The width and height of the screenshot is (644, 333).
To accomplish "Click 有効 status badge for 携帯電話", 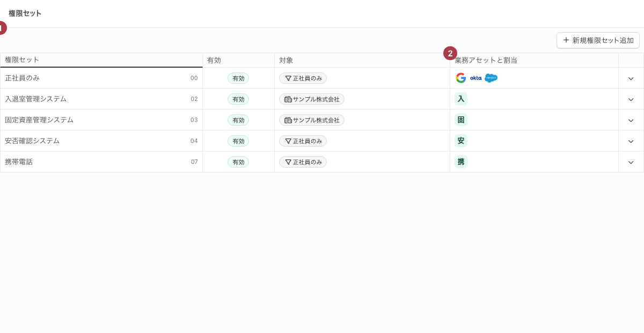I will [238, 162].
